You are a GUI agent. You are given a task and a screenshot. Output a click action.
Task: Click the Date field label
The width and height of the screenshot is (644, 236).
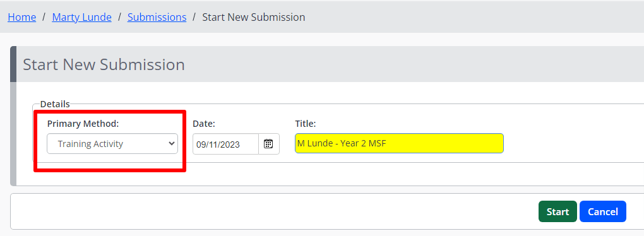(x=204, y=124)
